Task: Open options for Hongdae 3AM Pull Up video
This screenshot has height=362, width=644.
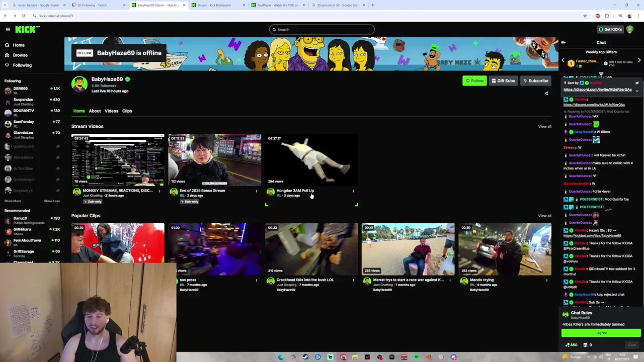Action: pyautogui.click(x=353, y=191)
